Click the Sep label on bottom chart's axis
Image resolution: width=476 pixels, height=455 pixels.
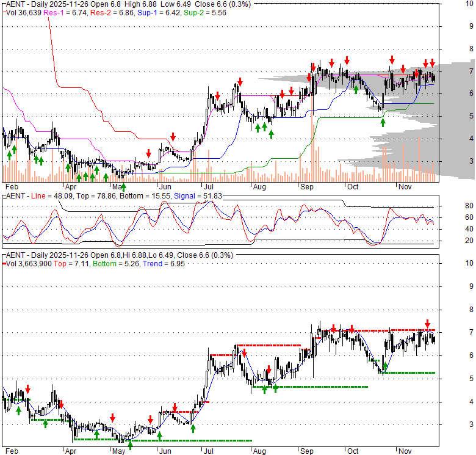(306, 451)
